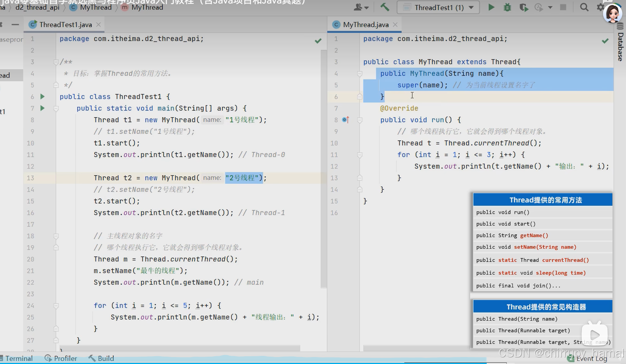Click horizontal scrollbar under ThreadTest1.java editor
Viewport: 626px width, 364px height.
[180, 349]
